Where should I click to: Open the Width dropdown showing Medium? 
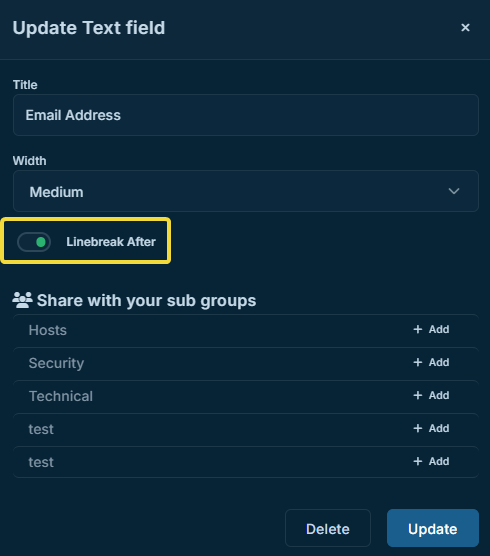tap(246, 191)
